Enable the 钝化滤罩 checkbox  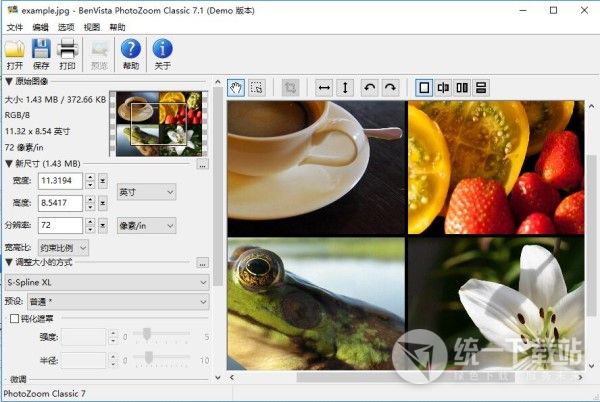(x=13, y=318)
